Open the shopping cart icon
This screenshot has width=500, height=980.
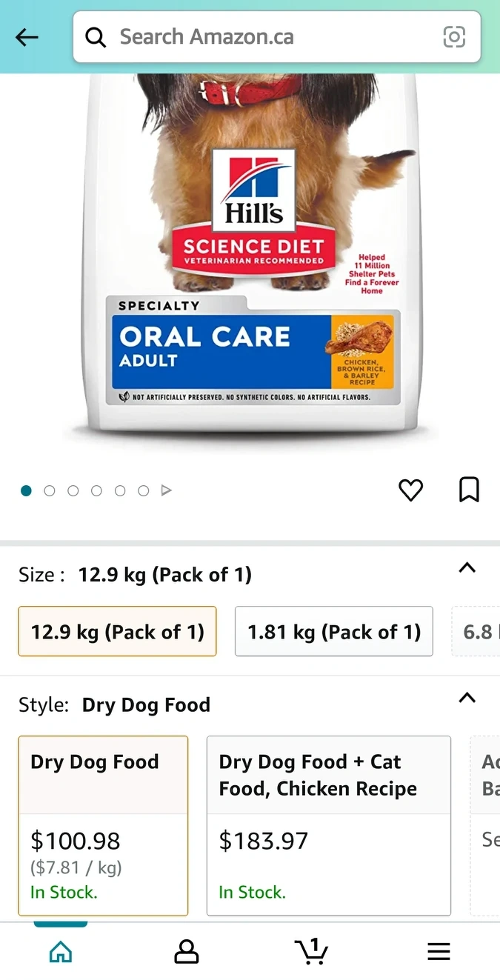311,951
